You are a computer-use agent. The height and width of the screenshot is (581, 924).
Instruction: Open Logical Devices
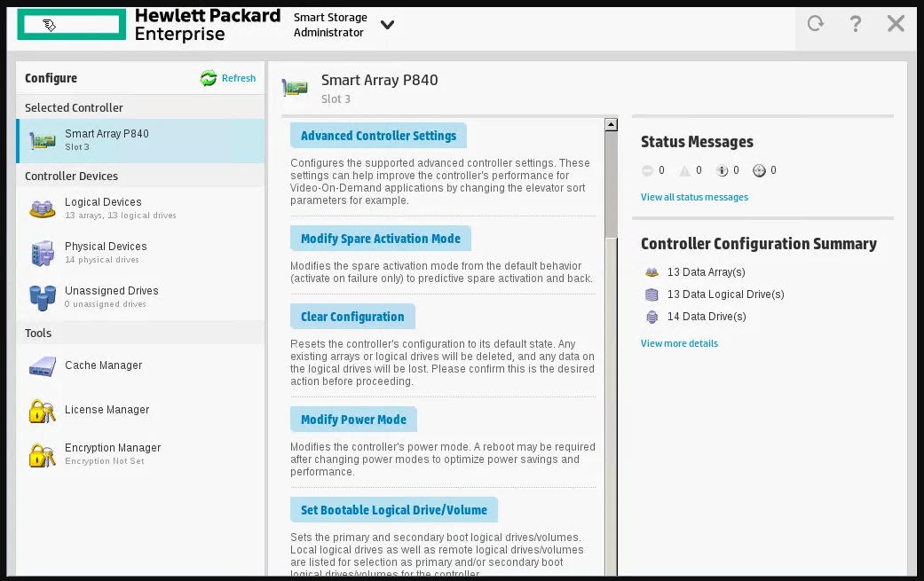coord(141,208)
